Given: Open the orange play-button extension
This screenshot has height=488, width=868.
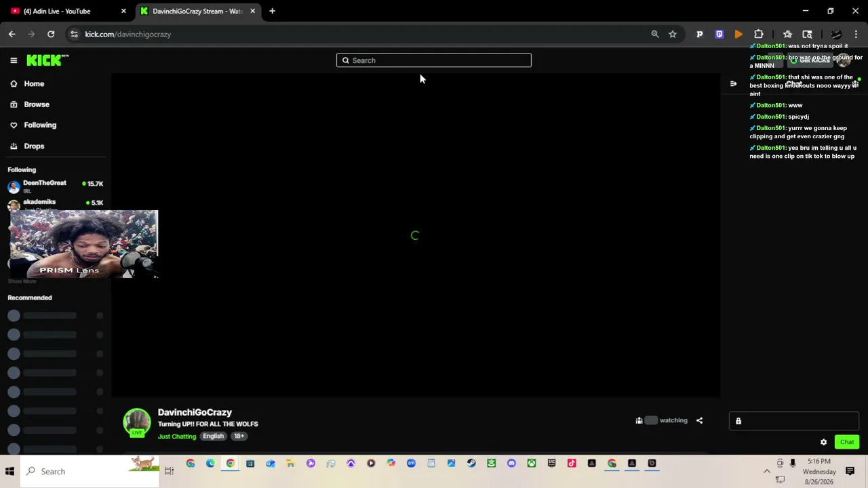Looking at the screenshot, I should pyautogui.click(x=738, y=34).
